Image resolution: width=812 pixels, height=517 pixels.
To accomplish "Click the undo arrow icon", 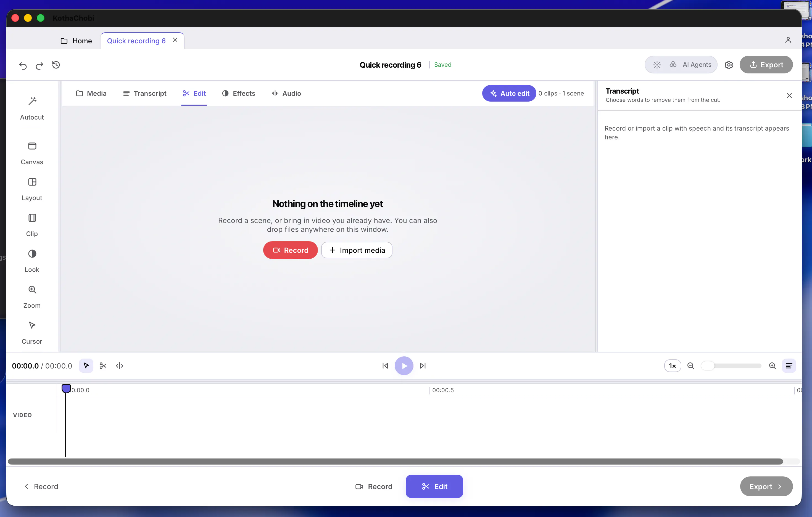I will click(x=23, y=65).
